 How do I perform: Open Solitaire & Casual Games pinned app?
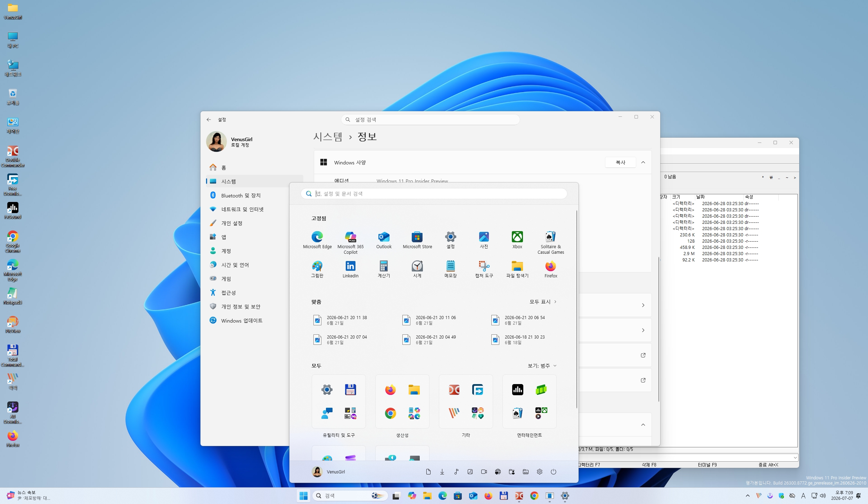click(551, 243)
